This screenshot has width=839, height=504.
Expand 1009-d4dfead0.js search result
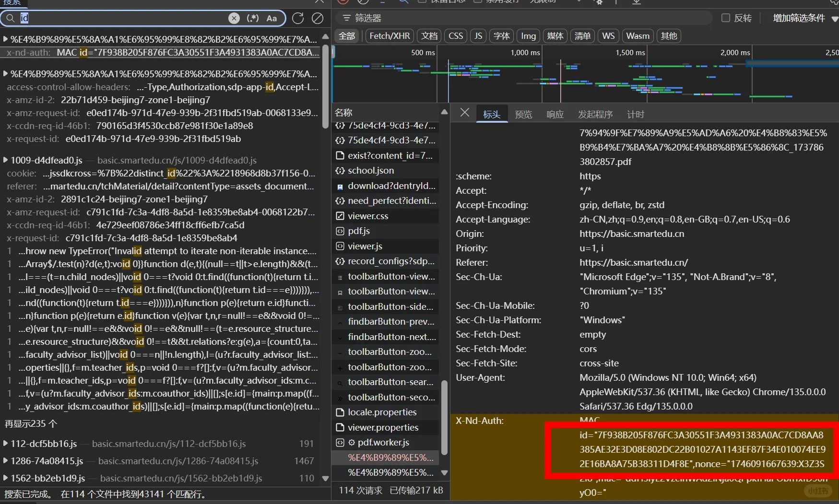point(5,160)
